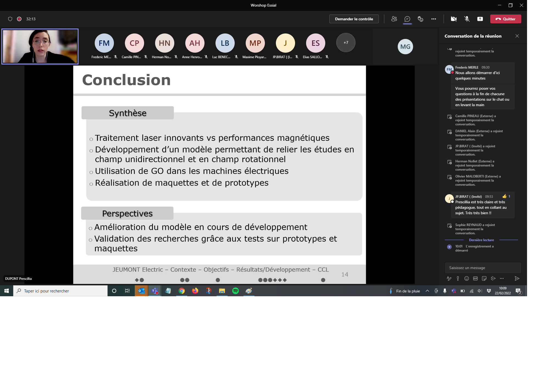549x392 pixels.
Task: Unmute the microphone
Action: [x=467, y=19]
